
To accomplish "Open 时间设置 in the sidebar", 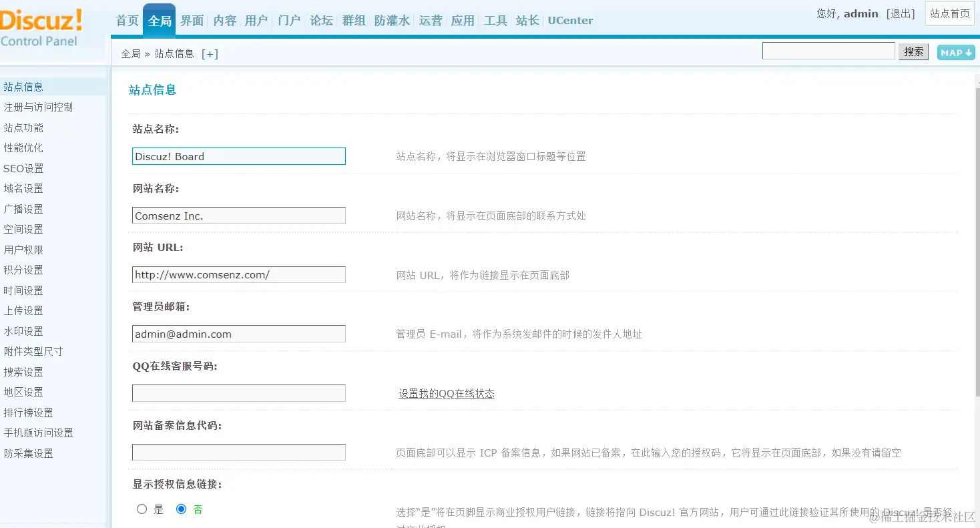I will pyautogui.click(x=23, y=290).
